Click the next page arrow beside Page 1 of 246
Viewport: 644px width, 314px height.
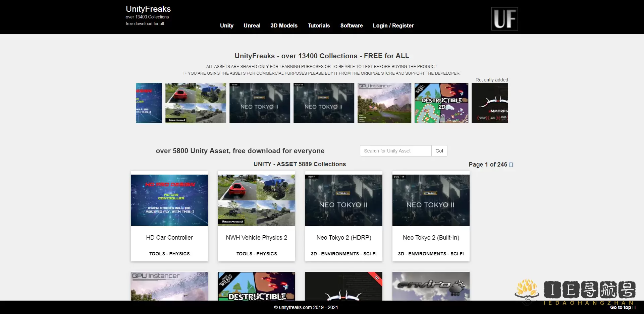[511, 165]
